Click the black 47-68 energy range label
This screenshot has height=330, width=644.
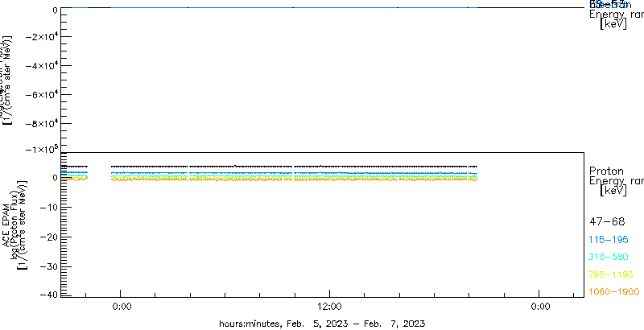tap(607, 221)
